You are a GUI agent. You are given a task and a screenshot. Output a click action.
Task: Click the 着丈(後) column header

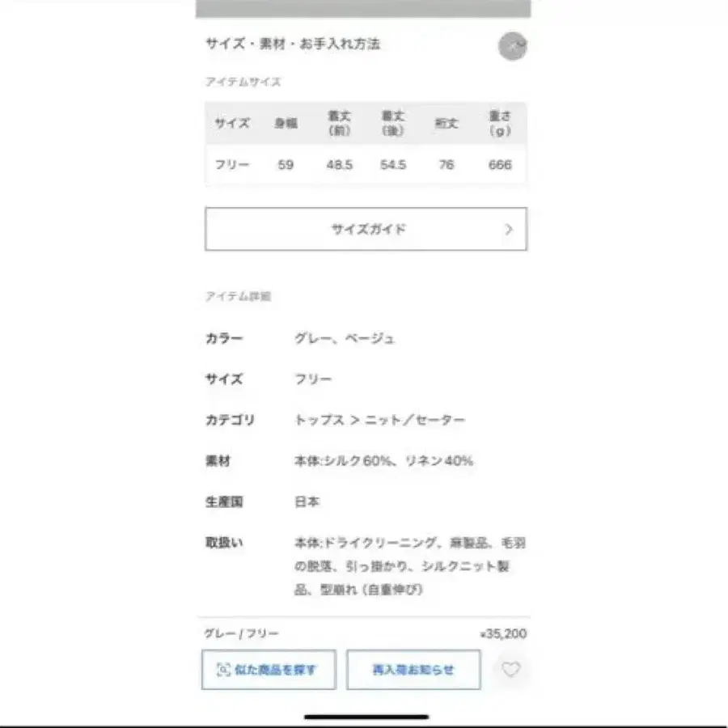click(x=393, y=123)
